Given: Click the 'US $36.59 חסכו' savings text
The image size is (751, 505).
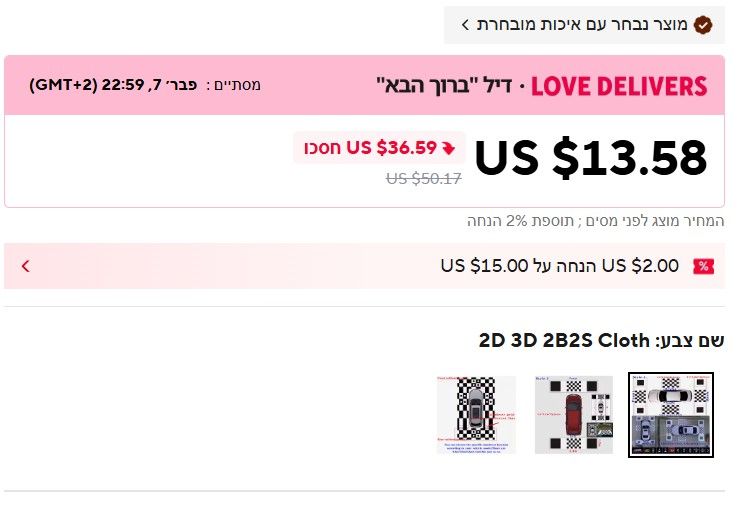Looking at the screenshot, I should click(370, 148).
